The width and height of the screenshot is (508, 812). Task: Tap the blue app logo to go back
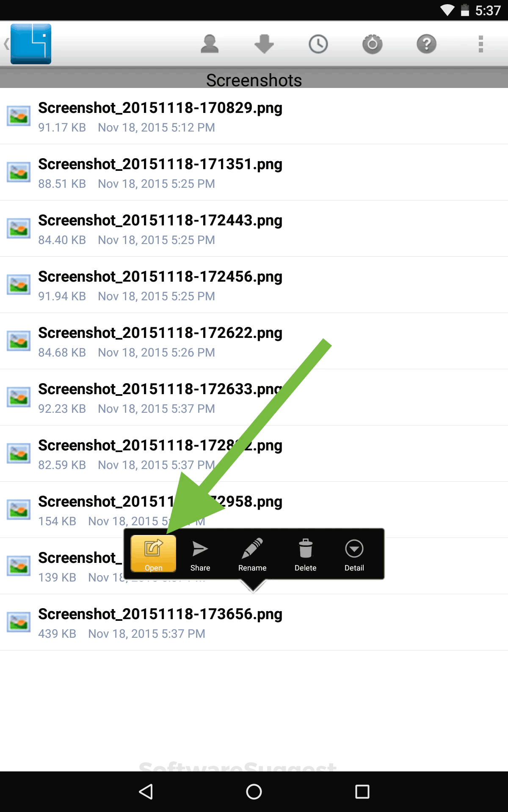(x=30, y=44)
